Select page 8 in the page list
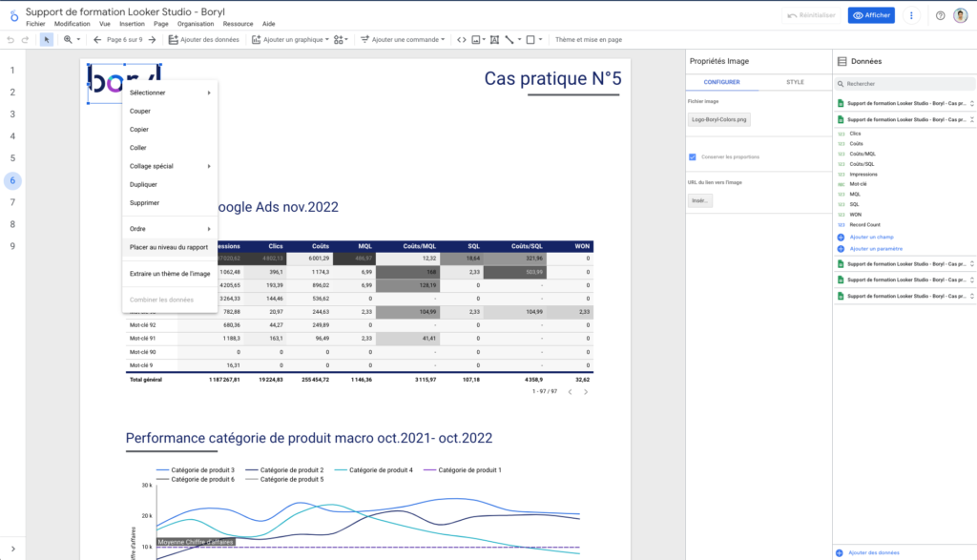Screen dimensions: 977x560 click(12, 224)
